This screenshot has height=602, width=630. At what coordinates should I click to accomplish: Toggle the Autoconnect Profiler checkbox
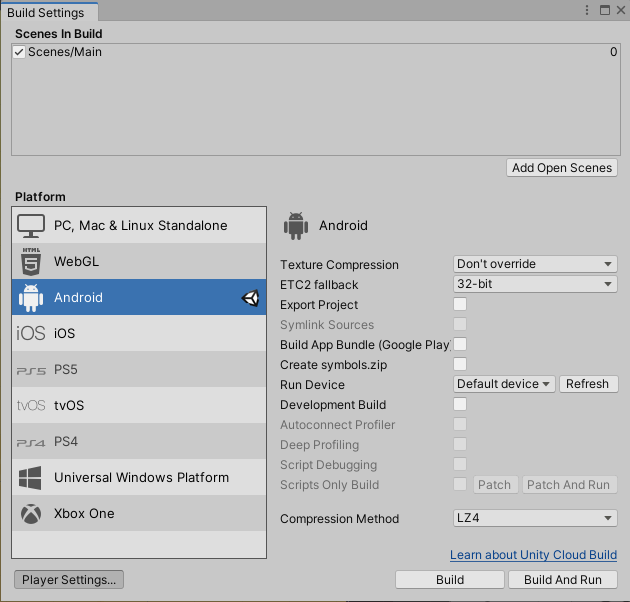pos(460,424)
